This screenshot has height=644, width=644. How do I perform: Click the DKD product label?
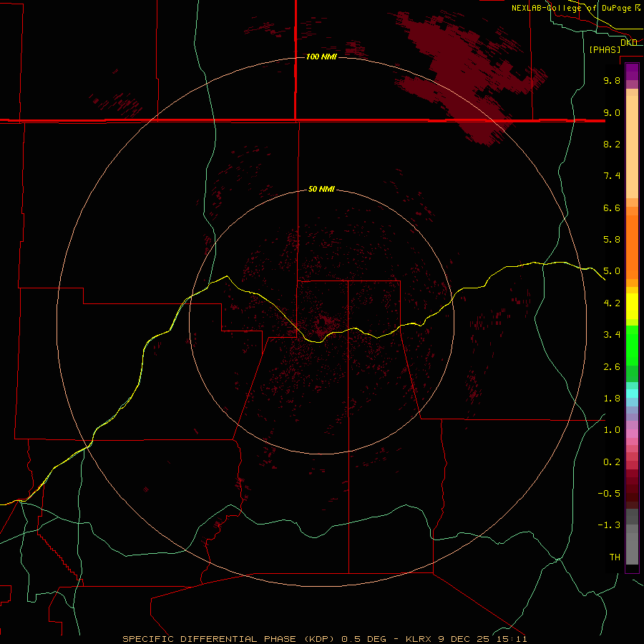point(629,42)
